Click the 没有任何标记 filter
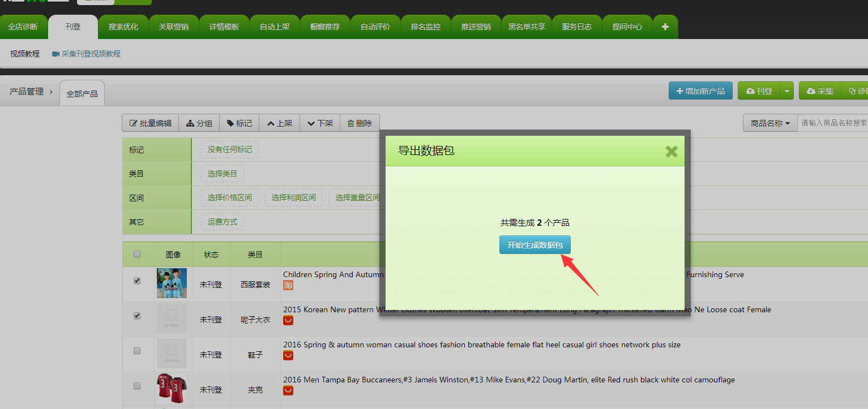The image size is (868, 409). (x=229, y=150)
